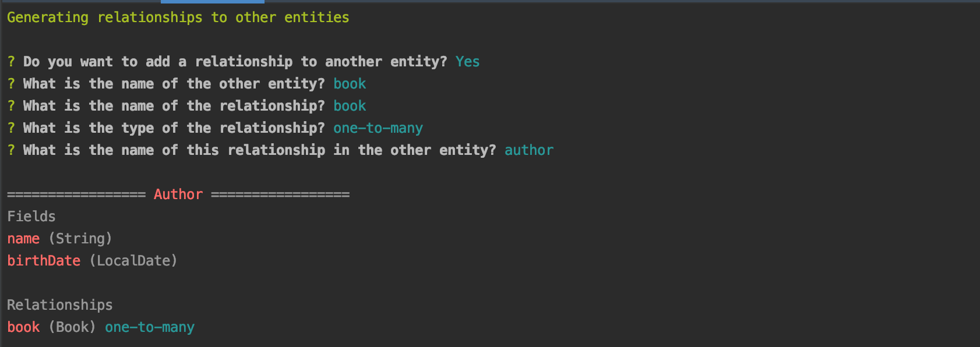The image size is (980, 347).
Task: Click the question mark before 'Do you want'
Action: pyautogui.click(x=11, y=62)
